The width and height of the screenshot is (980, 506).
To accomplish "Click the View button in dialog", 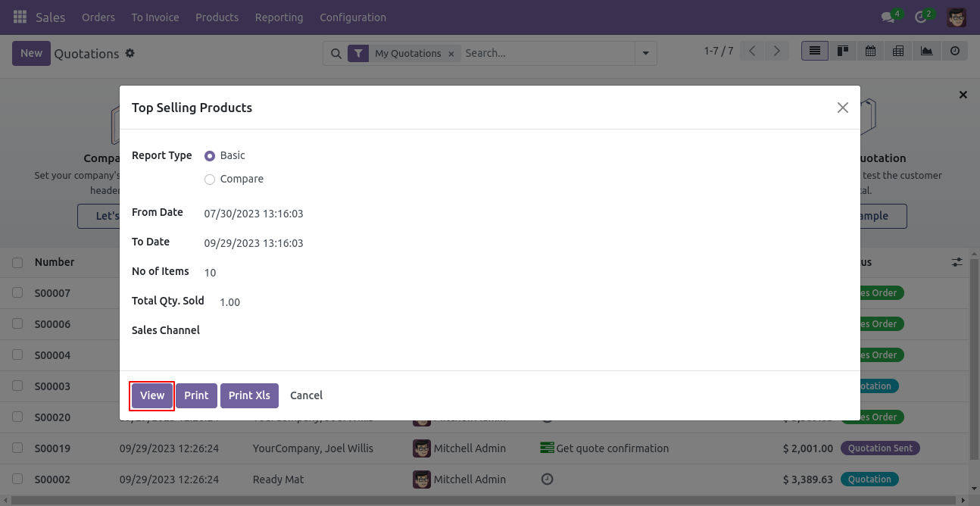I will coord(152,395).
